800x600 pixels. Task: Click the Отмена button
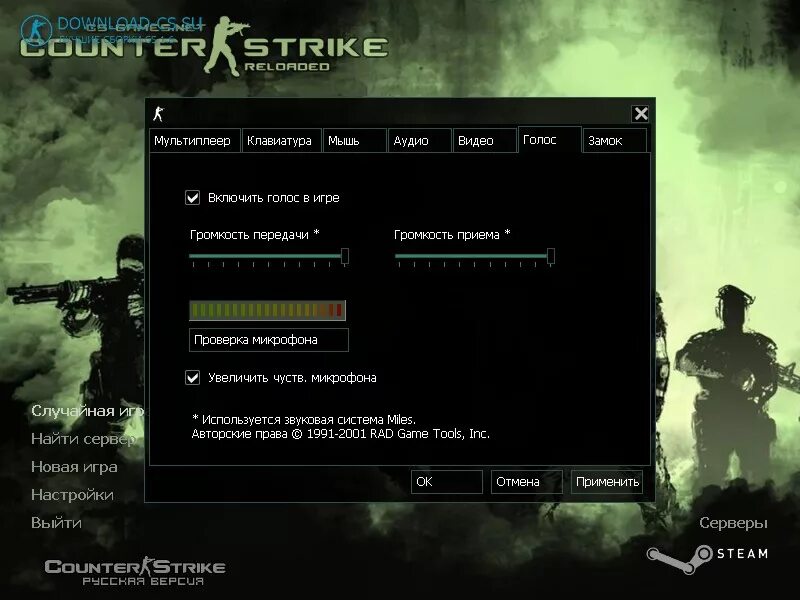pos(527,482)
